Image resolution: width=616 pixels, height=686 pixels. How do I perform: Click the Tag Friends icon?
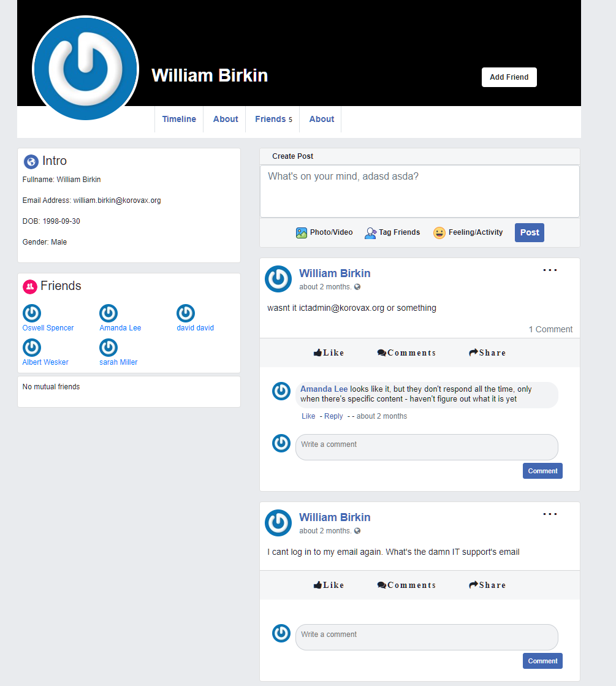click(x=370, y=233)
